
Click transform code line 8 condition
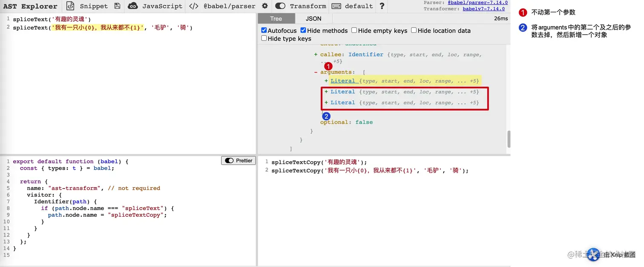pyautogui.click(x=107, y=208)
